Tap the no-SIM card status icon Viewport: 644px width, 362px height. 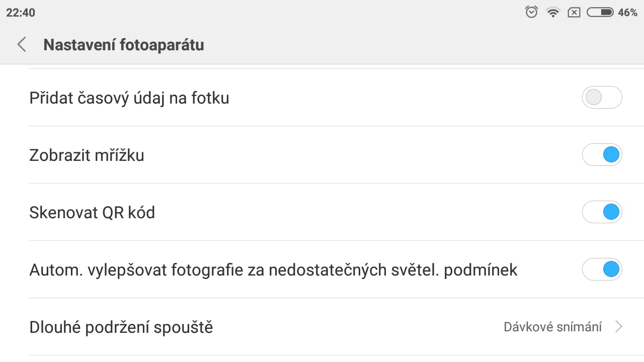[x=574, y=13]
